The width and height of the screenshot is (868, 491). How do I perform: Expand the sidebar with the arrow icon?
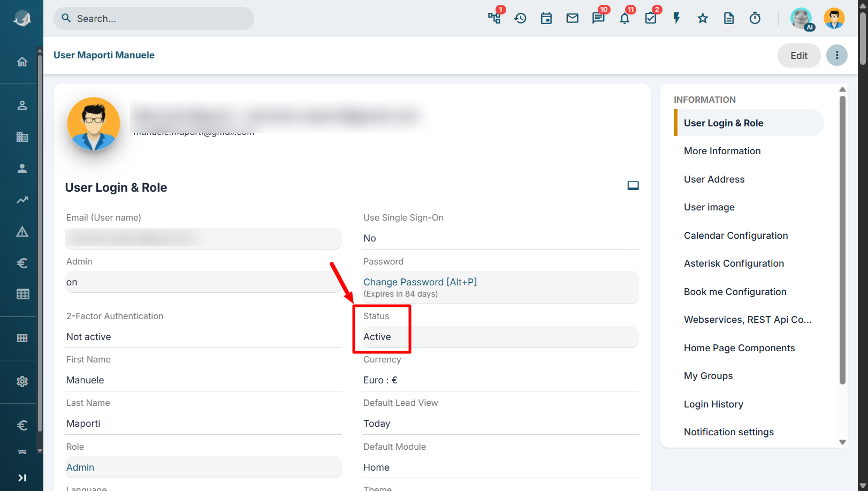22,478
